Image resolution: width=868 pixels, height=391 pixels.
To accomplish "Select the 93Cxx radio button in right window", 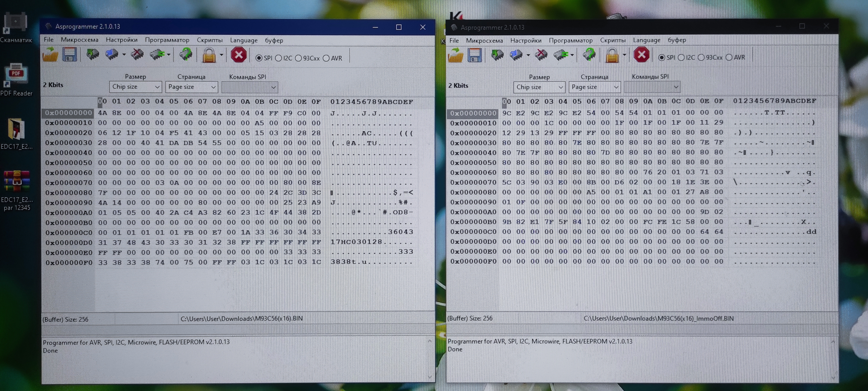I will tap(701, 58).
